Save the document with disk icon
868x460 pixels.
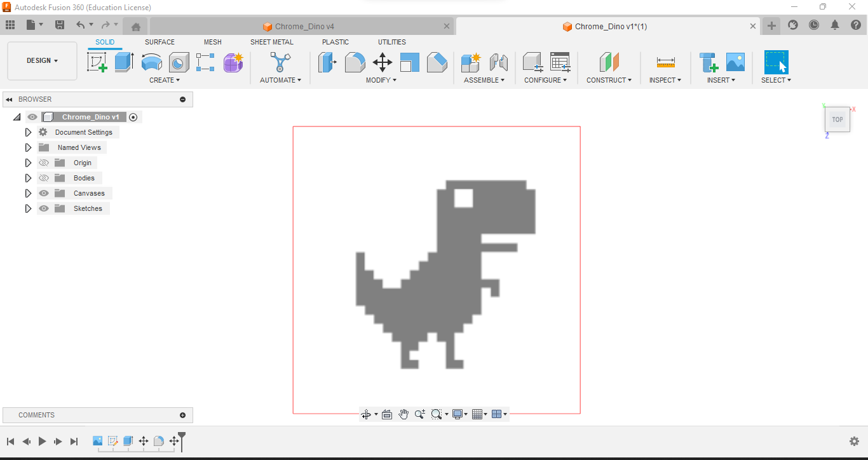pyautogui.click(x=60, y=25)
